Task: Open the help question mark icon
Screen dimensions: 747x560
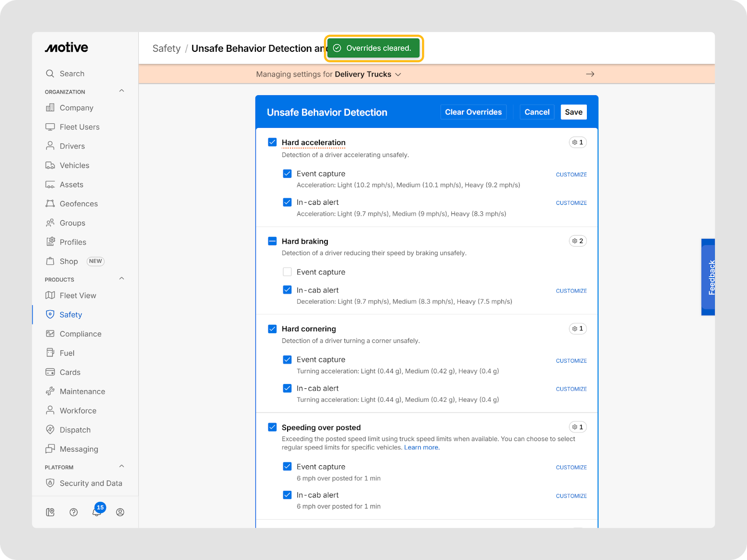Action: point(73,512)
